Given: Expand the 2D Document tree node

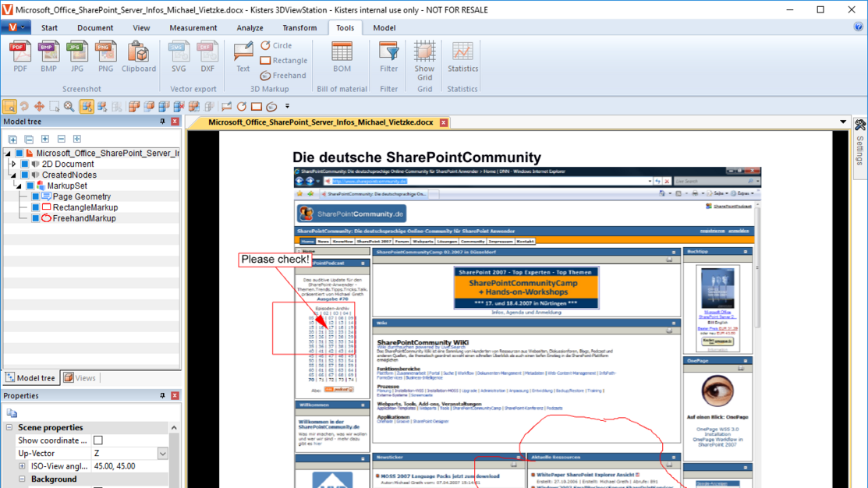Looking at the screenshot, I should 13,164.
